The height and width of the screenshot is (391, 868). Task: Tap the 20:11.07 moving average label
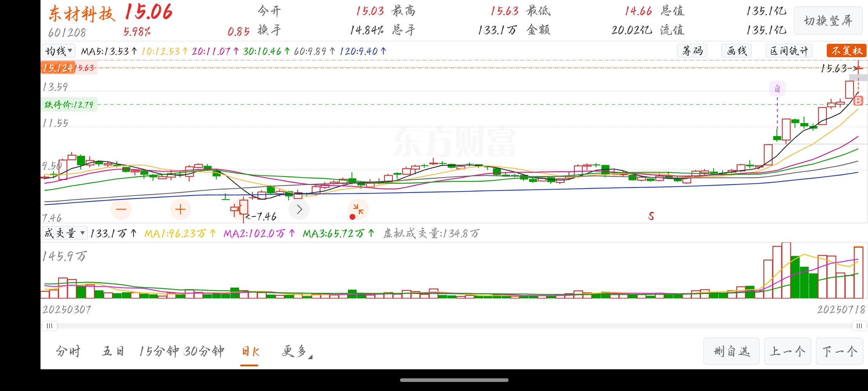pyautogui.click(x=216, y=51)
